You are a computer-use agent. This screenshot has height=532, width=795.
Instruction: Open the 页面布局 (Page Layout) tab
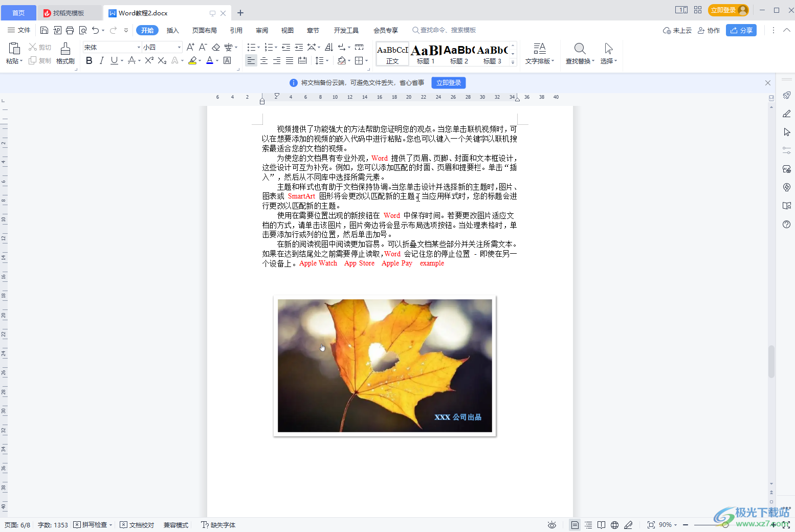(204, 30)
